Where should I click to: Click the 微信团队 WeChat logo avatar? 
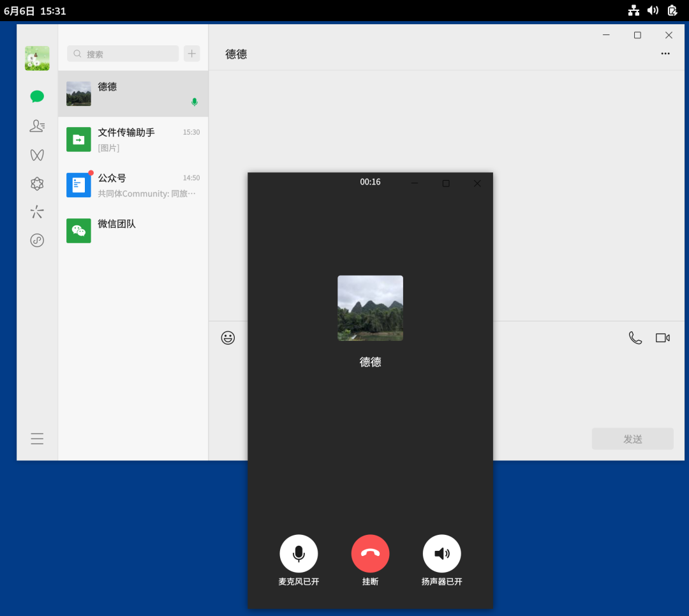(x=78, y=231)
